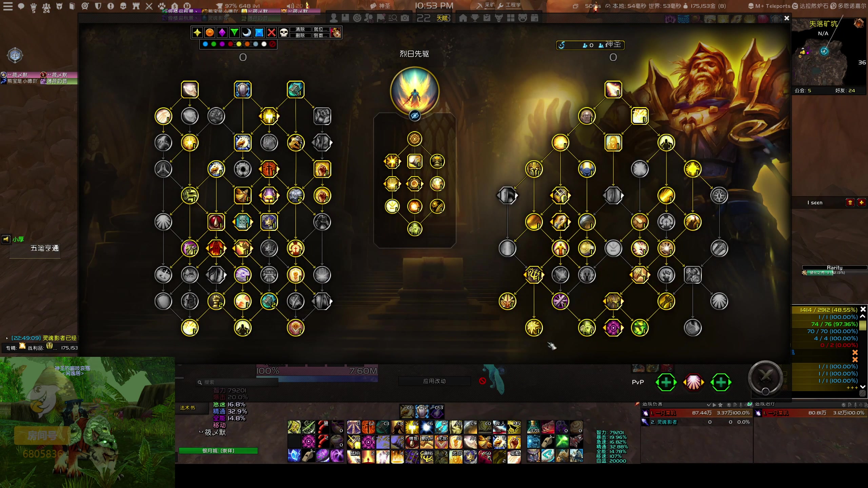Click the bear face icon in micro bar
The image size is (868, 488).
point(522,18)
